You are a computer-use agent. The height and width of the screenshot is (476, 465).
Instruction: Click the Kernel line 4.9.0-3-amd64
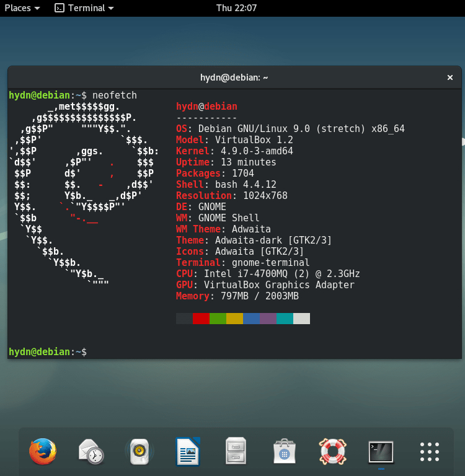(234, 151)
